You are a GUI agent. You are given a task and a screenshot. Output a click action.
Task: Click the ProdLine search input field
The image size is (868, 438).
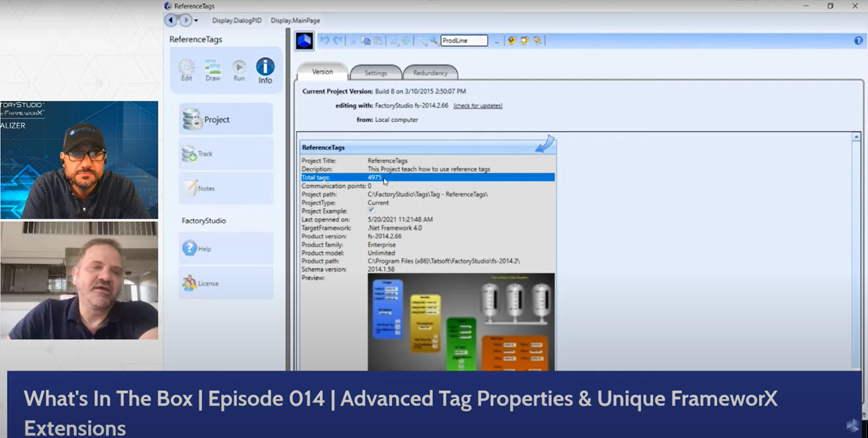point(463,41)
